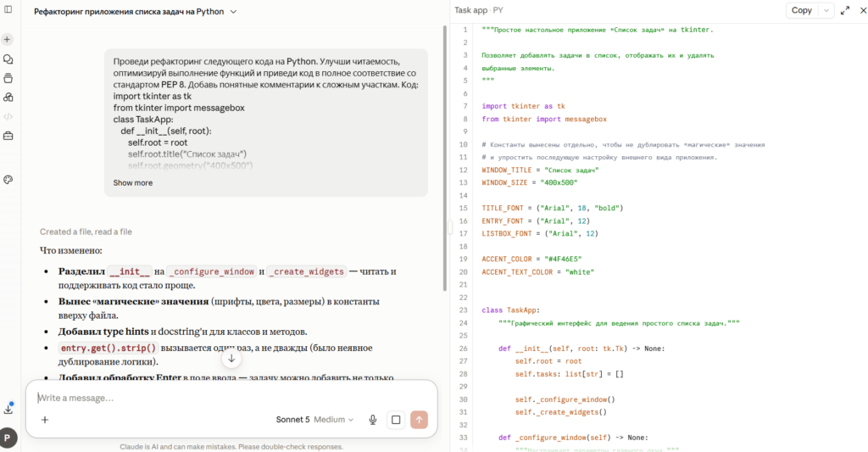Click the __init__ inline code
The image size is (868, 452).
[130, 271]
